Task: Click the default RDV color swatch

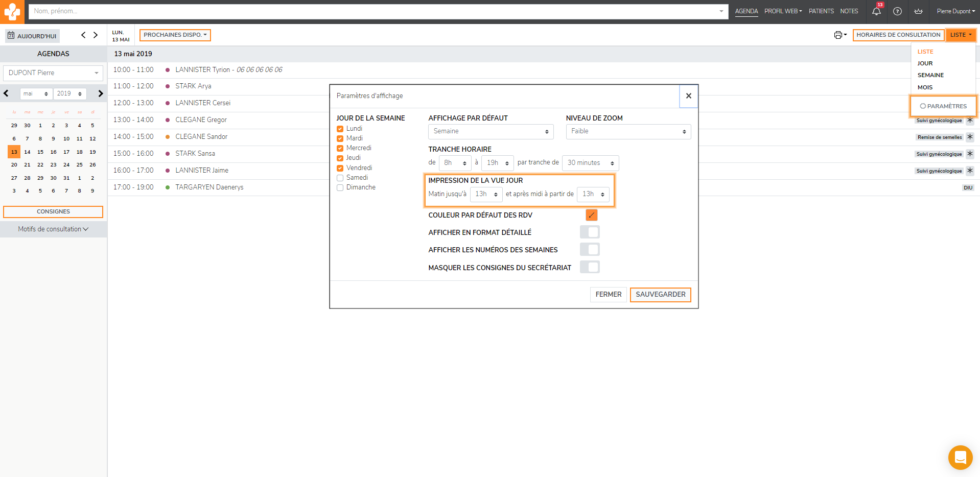Action: point(591,215)
